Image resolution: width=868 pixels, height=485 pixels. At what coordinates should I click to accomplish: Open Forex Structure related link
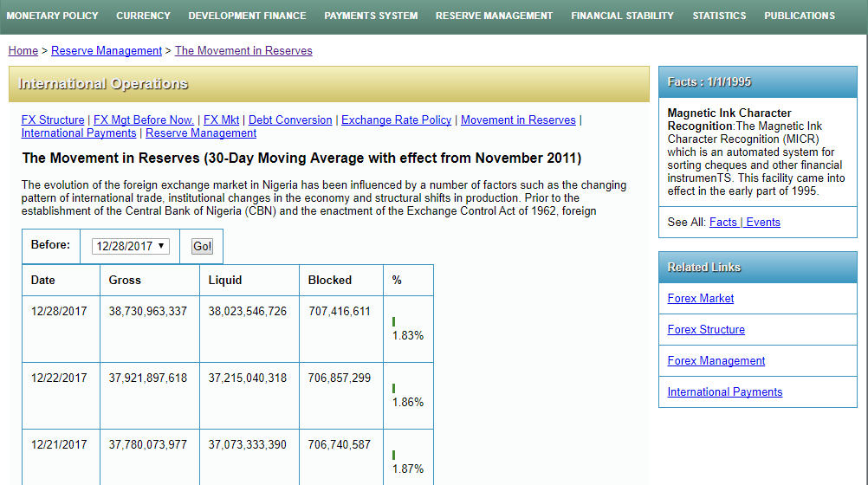[706, 330]
